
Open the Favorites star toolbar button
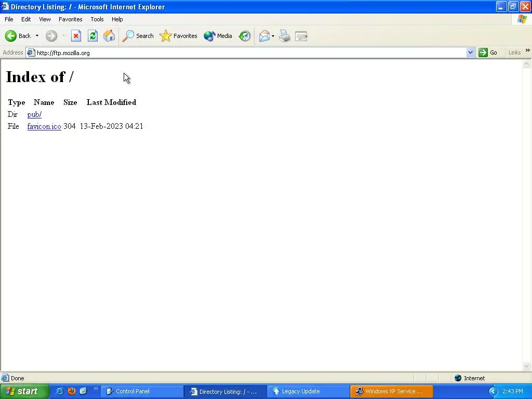[179, 36]
